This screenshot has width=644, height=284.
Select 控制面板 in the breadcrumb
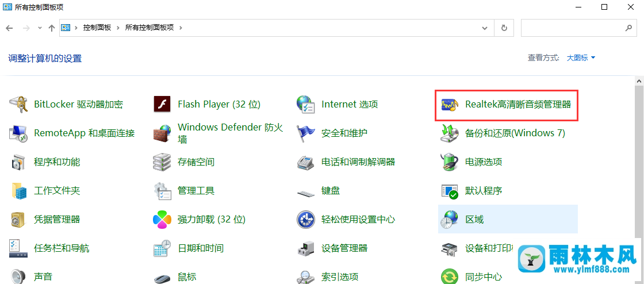point(97,28)
